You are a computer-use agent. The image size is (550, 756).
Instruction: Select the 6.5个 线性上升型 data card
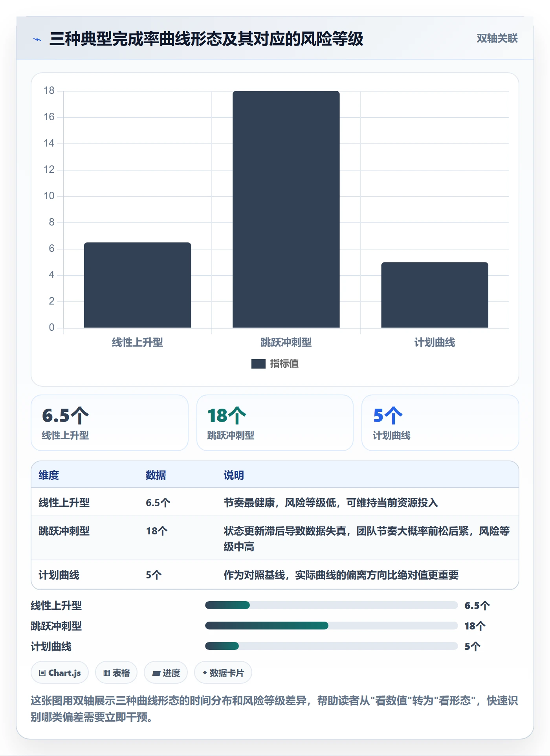pos(110,423)
